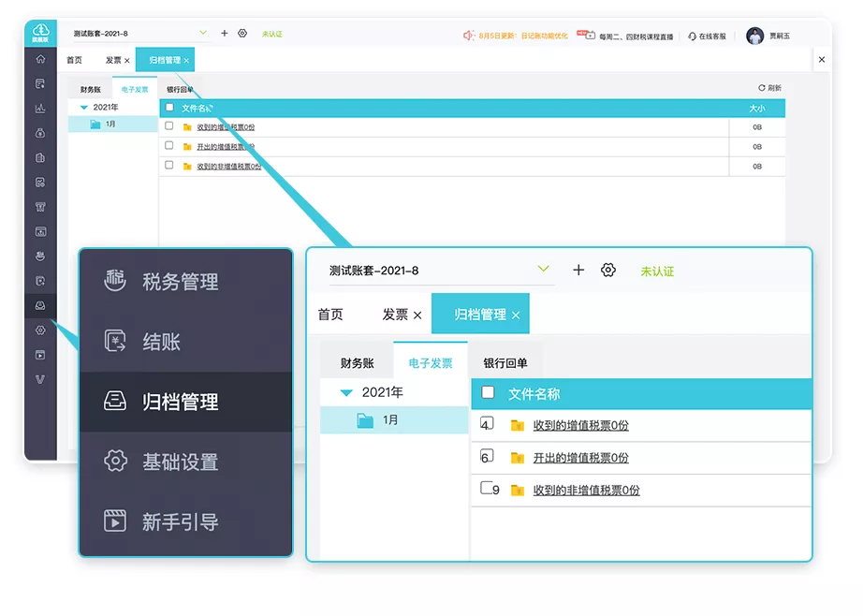This screenshot has height=616, width=863.
Task: Tick the checkbox beside enlarged 收到的非增值税票0份
Action: (x=486, y=489)
